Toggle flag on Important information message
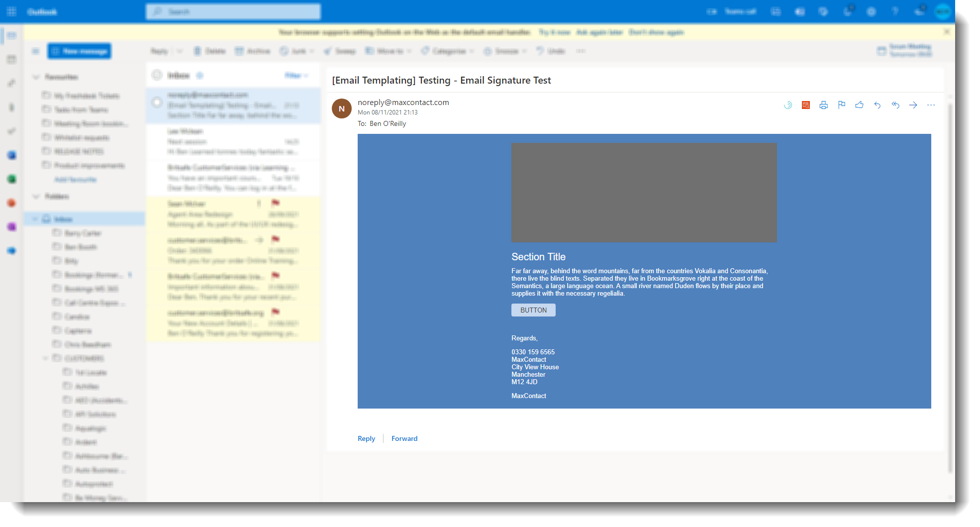This screenshot has height=527, width=980. [275, 276]
